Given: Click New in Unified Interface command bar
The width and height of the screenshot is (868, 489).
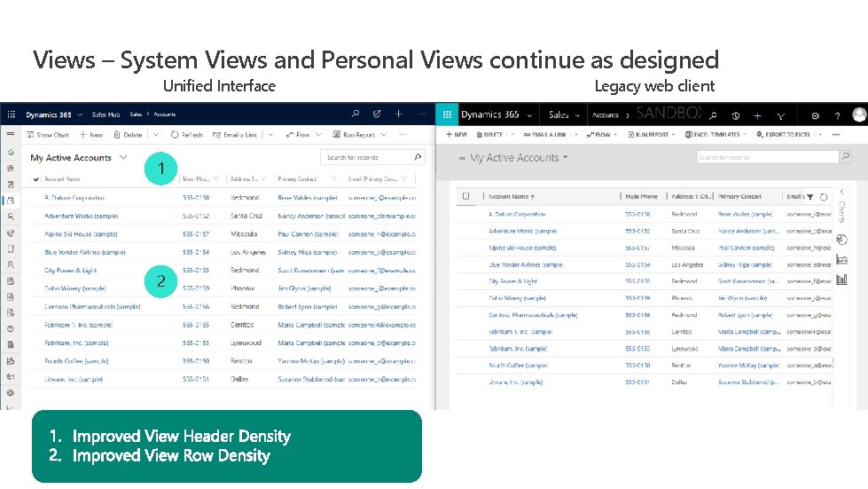Looking at the screenshot, I should (x=91, y=135).
